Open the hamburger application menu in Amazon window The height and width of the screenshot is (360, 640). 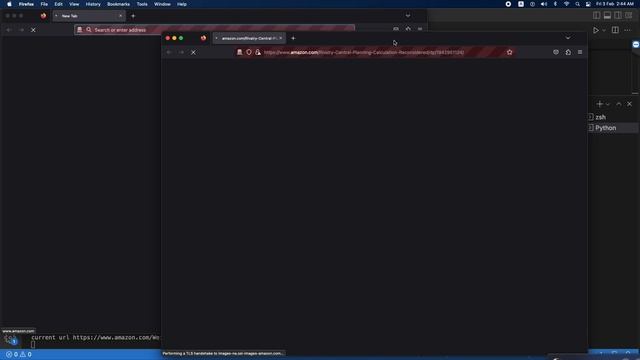pyautogui.click(x=580, y=52)
